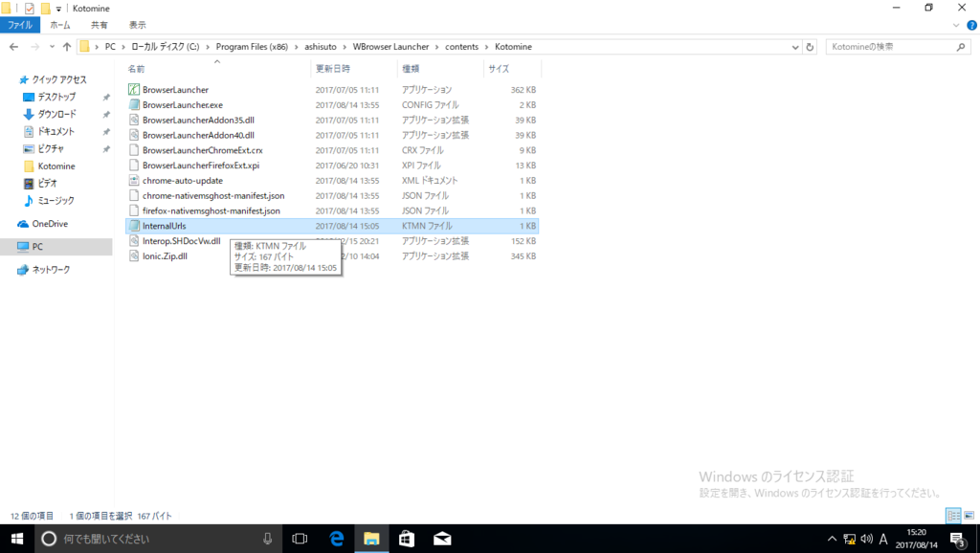980x553 pixels.
Task: Select the BrowserLauncher application icon
Action: tap(134, 89)
